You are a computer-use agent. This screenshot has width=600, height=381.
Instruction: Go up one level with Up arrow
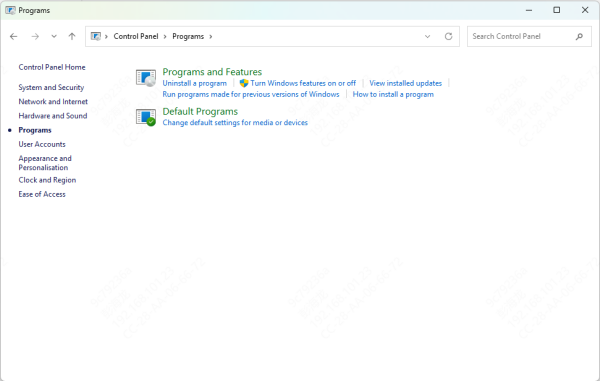(72, 36)
